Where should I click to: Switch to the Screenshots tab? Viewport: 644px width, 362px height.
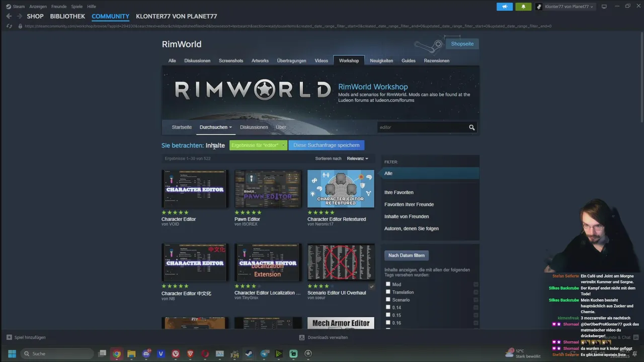pos(231,60)
